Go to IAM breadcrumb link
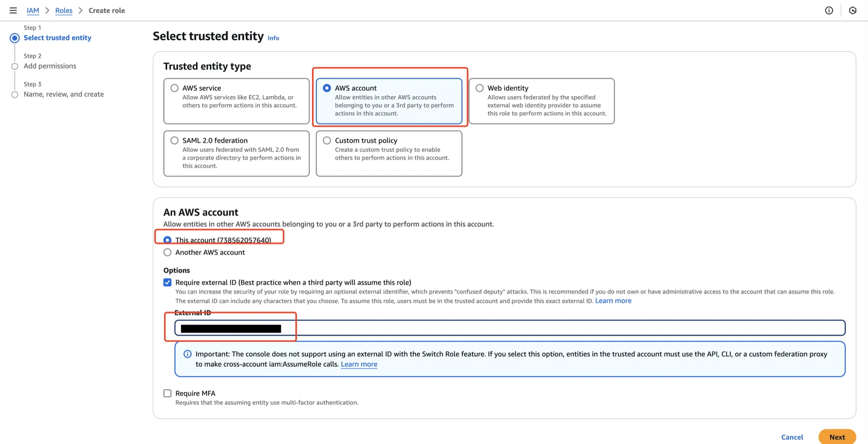 [x=33, y=10]
